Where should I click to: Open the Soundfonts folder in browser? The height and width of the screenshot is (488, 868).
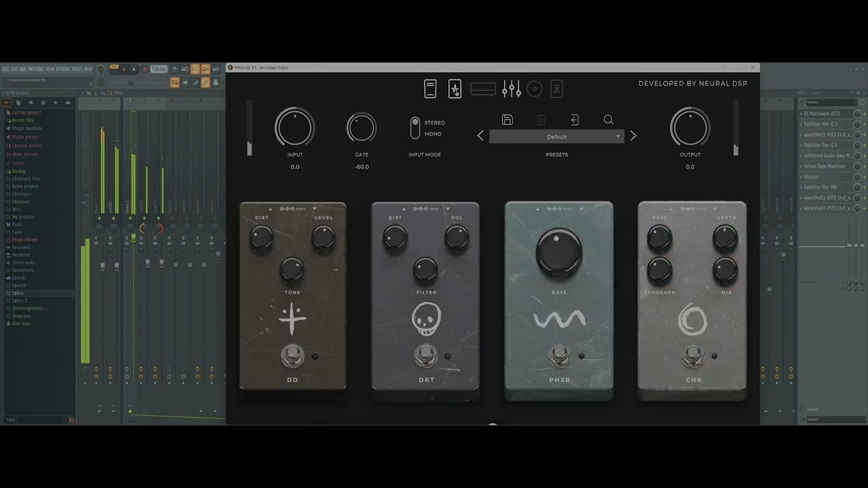23,270
